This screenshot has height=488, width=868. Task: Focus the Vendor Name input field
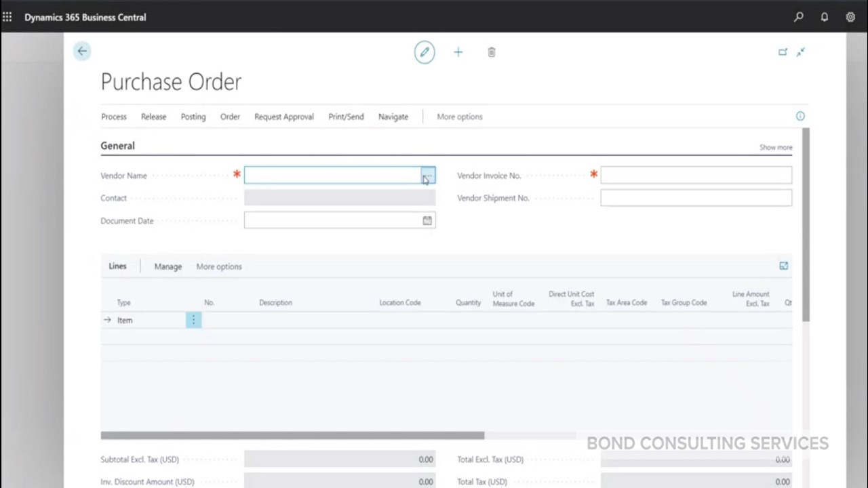[x=333, y=176]
